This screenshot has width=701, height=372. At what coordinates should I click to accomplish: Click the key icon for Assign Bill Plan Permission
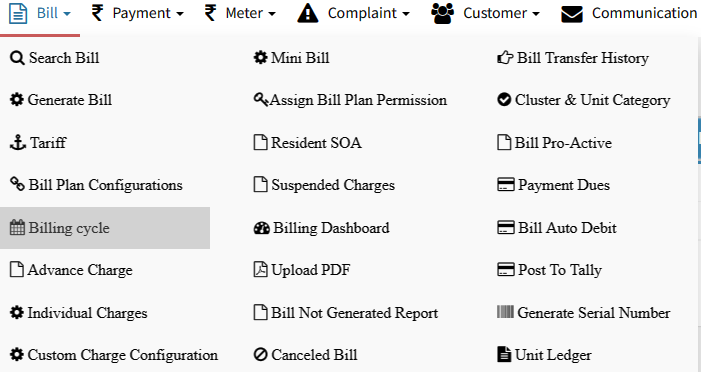tap(261, 99)
